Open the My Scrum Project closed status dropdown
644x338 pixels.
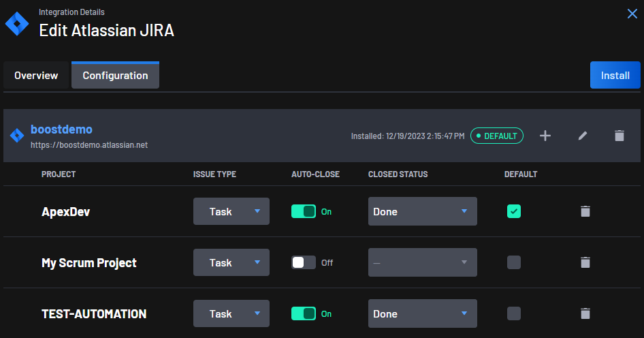[x=423, y=262]
